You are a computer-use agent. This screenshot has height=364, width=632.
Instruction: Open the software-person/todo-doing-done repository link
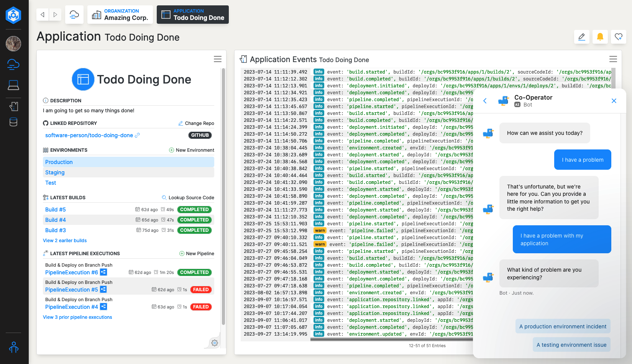(x=89, y=135)
